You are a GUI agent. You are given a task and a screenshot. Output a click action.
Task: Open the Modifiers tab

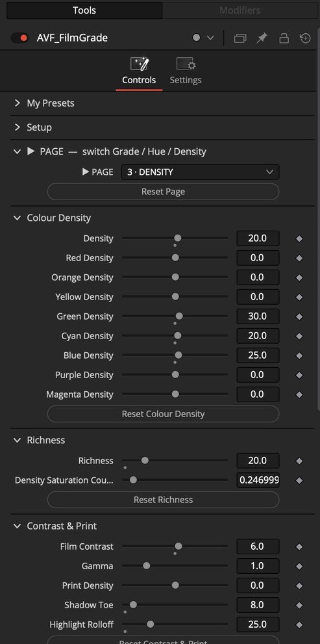[x=240, y=10]
